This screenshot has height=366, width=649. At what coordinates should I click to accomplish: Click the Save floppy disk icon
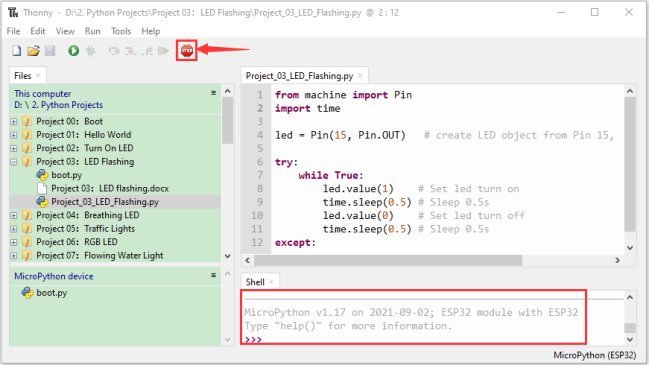(x=50, y=51)
